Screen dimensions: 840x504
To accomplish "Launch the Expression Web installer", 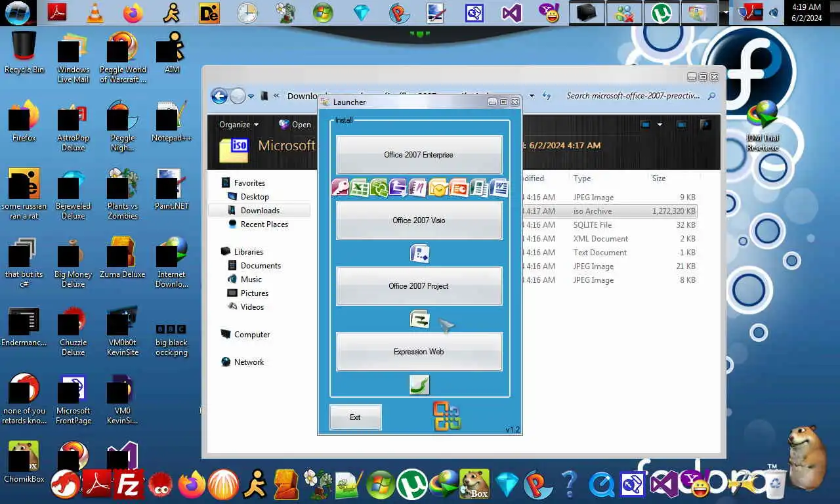I will tap(419, 352).
